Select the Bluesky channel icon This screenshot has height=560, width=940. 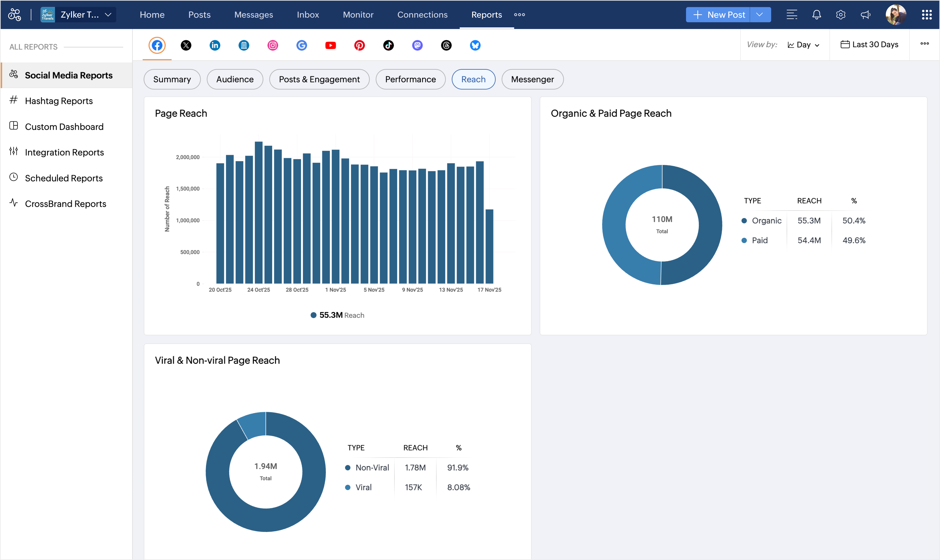[475, 45]
